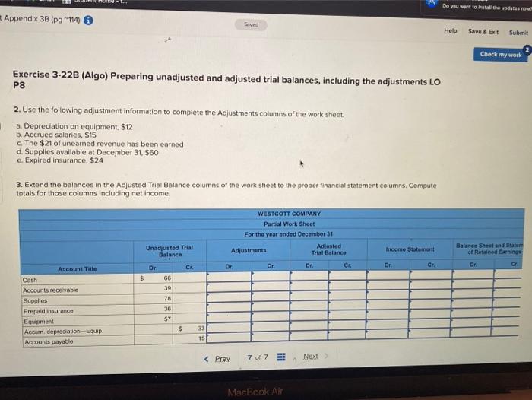Click Save & Exit
Viewport: 532px width, 400px height.
483,32
